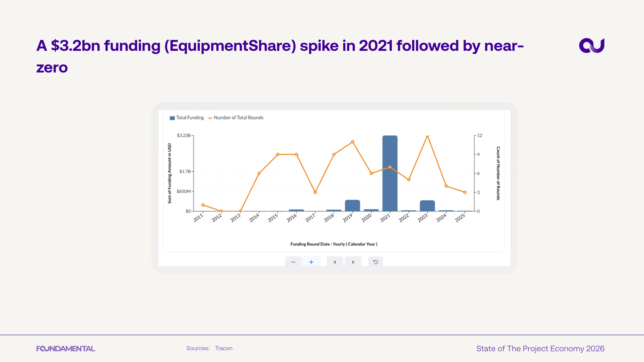Viewport: 644px width, 362px height.
Task: Click the slide headline about EquipmentShare
Action: [280, 56]
